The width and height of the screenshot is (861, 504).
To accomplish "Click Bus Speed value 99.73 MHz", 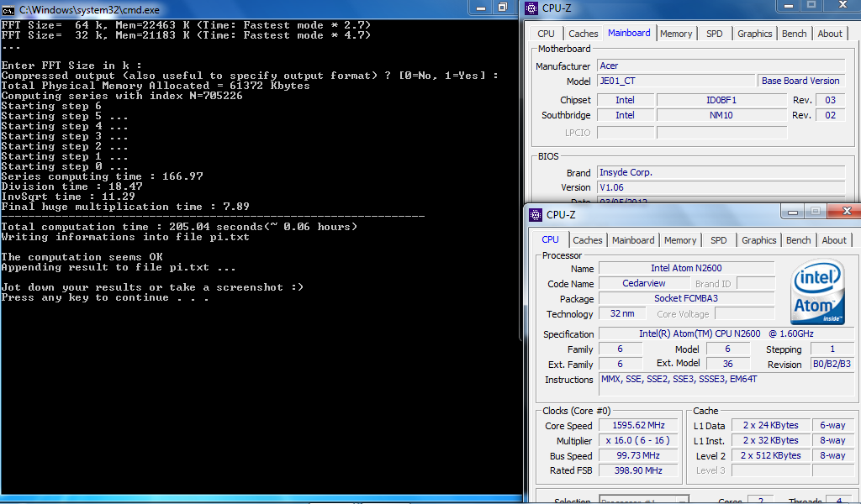I will coord(639,456).
